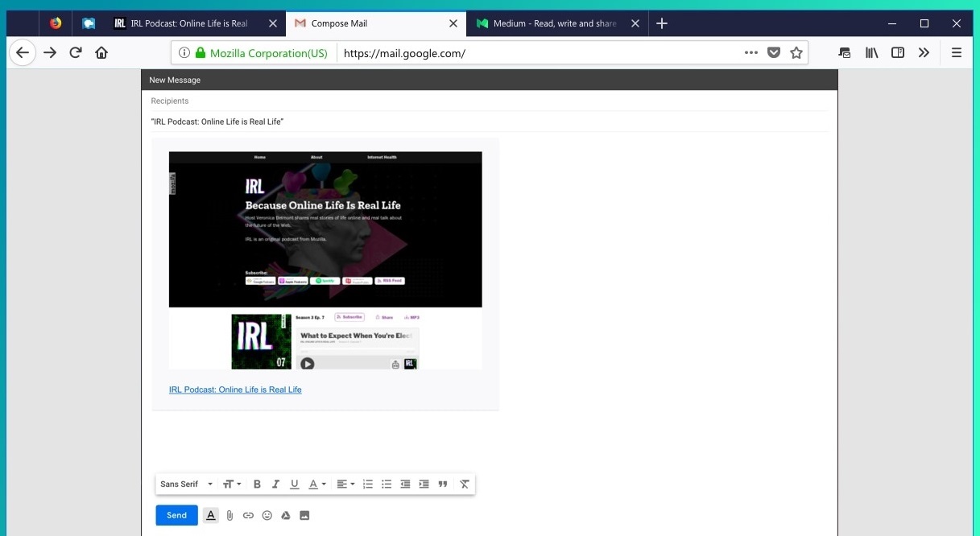Close the IRL Podcast tab

[273, 23]
